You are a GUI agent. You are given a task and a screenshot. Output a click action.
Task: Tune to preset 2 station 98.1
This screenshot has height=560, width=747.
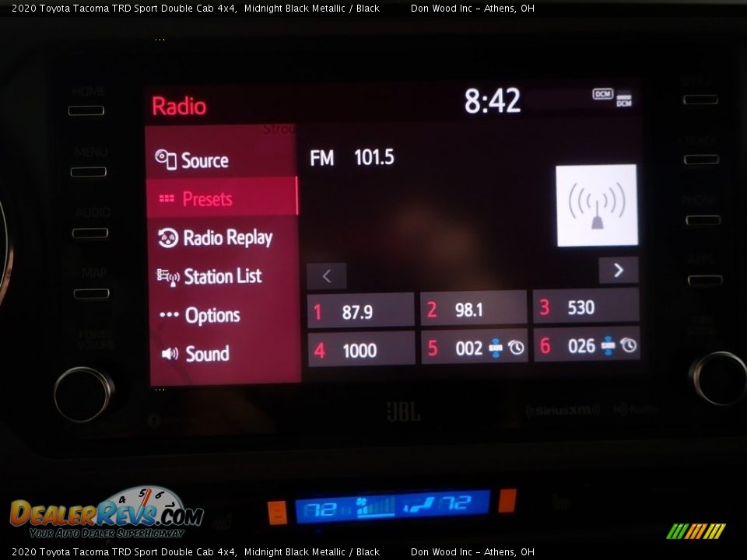[473, 309]
